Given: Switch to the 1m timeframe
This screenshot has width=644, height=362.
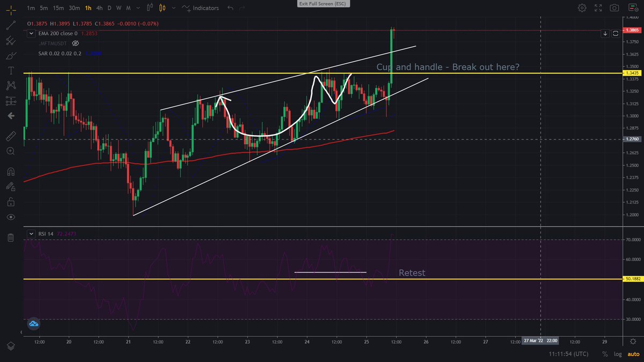Looking at the screenshot, I should click(x=31, y=8).
